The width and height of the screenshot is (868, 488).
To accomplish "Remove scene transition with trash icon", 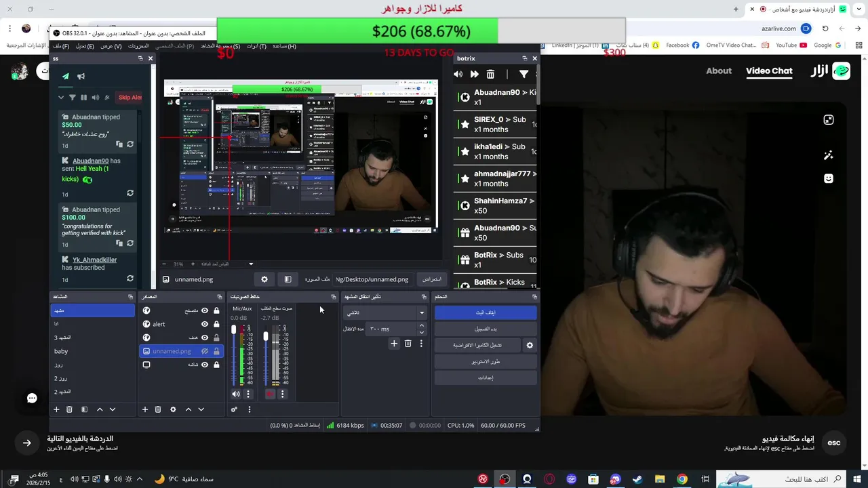I will click(408, 344).
